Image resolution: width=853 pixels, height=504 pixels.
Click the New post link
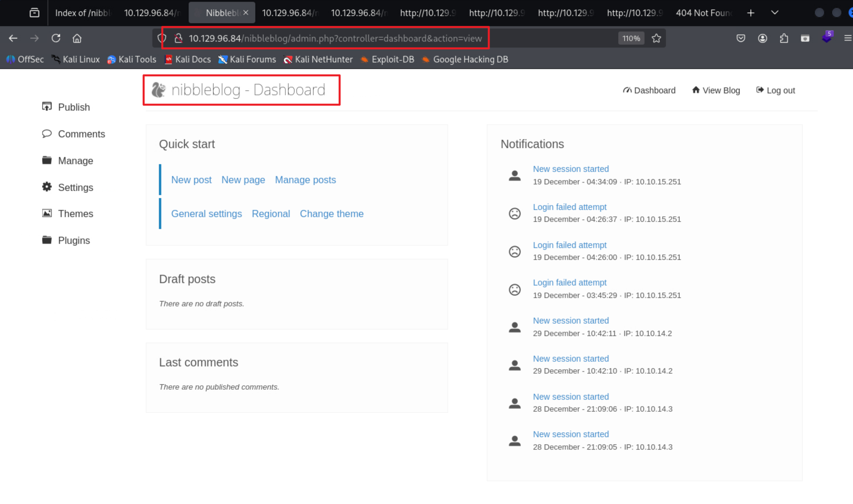(191, 180)
